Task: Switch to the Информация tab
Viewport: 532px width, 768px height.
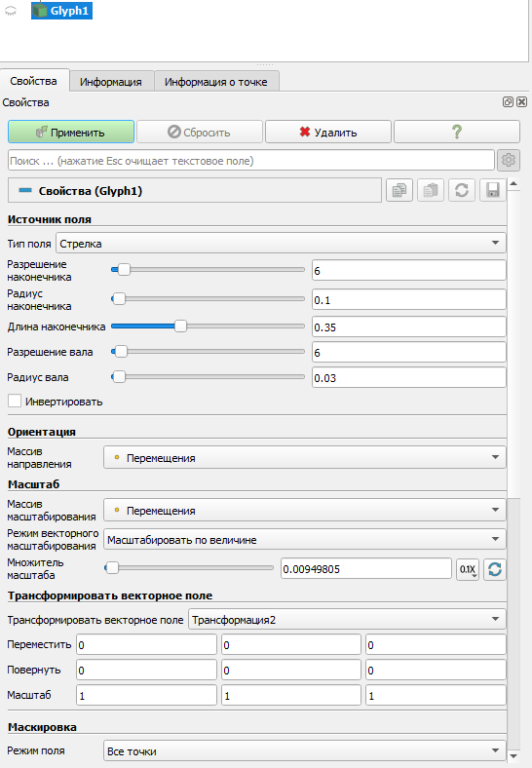Action: click(111, 82)
